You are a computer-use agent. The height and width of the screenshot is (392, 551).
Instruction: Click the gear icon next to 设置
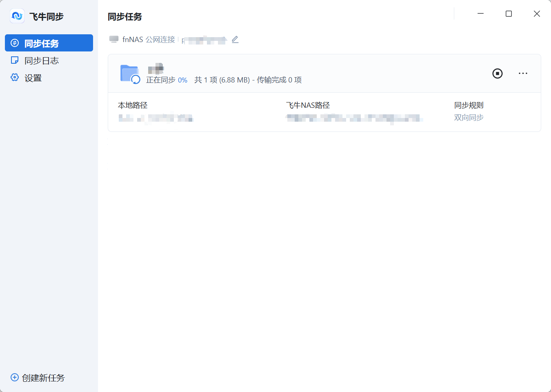click(x=15, y=77)
